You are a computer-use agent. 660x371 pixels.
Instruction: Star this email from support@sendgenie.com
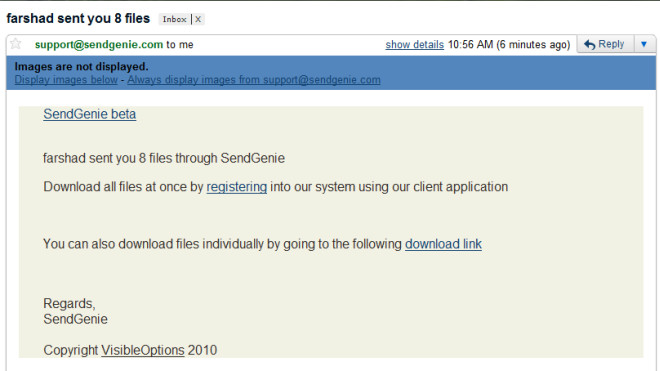16,43
